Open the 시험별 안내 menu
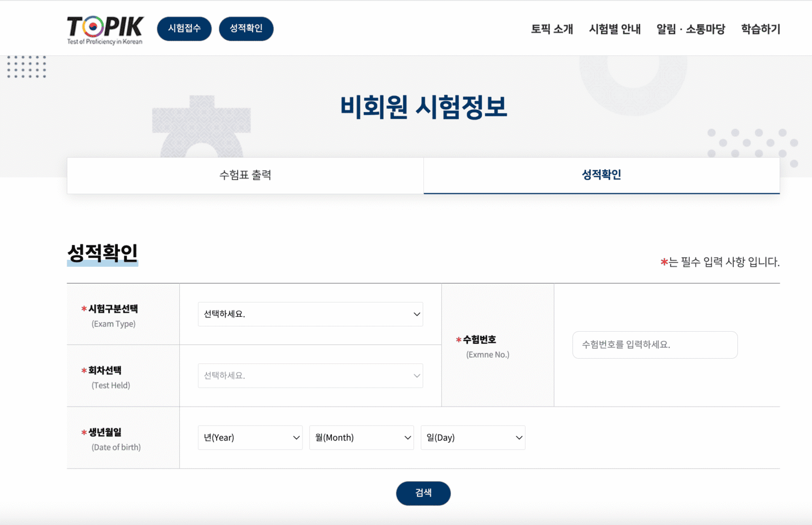Viewport: 812px width, 525px height. coord(614,29)
